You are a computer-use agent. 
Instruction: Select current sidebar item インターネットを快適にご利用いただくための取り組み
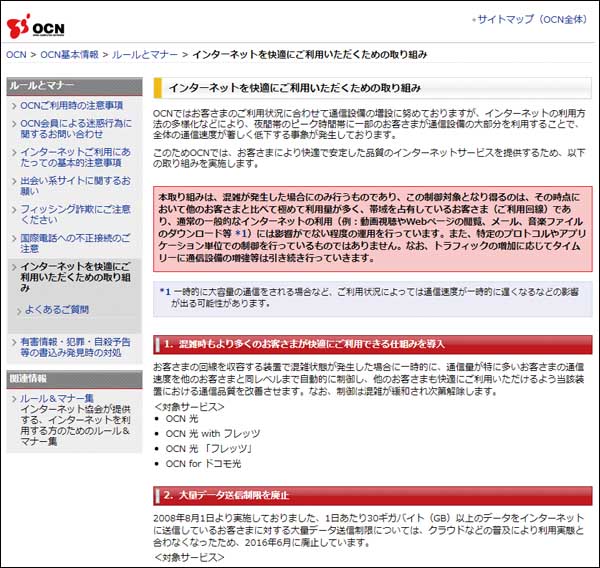[75, 277]
